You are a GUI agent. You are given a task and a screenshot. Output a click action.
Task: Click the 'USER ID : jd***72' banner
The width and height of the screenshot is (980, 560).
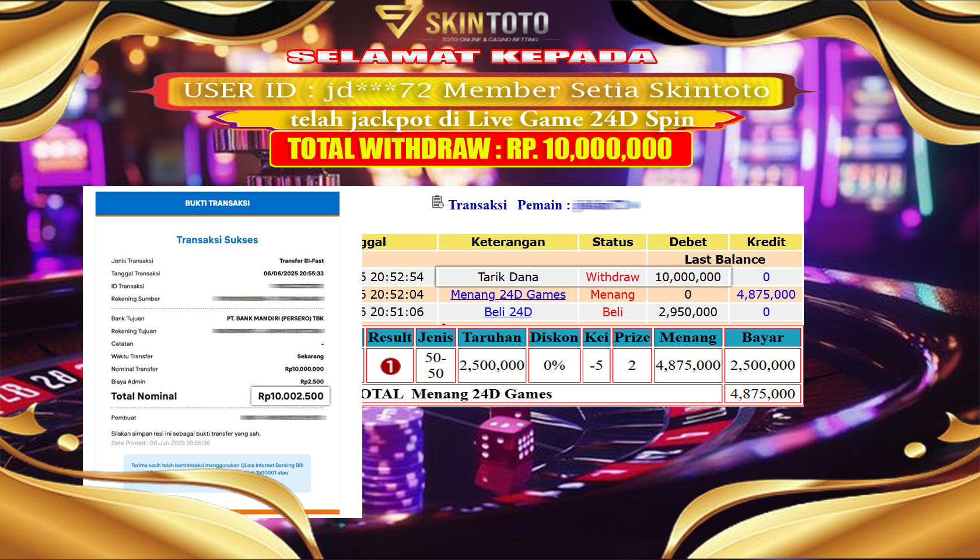(x=475, y=90)
